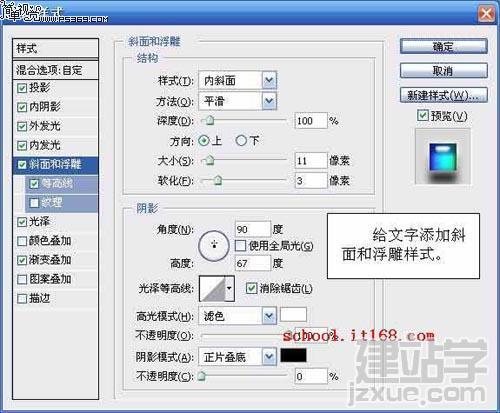The height and width of the screenshot is (413, 500).
Task: Open highlight mode dropdown (滤色)
Action: pos(237,315)
